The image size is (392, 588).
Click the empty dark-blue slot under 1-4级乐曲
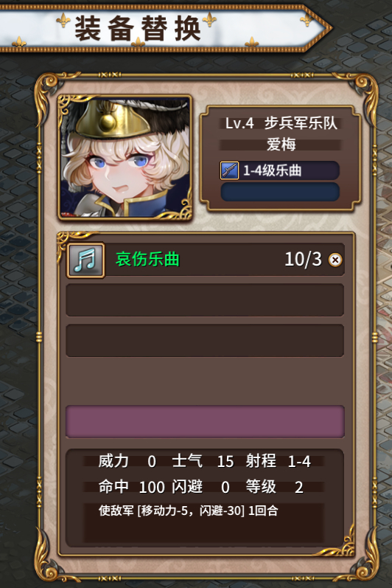(280, 192)
